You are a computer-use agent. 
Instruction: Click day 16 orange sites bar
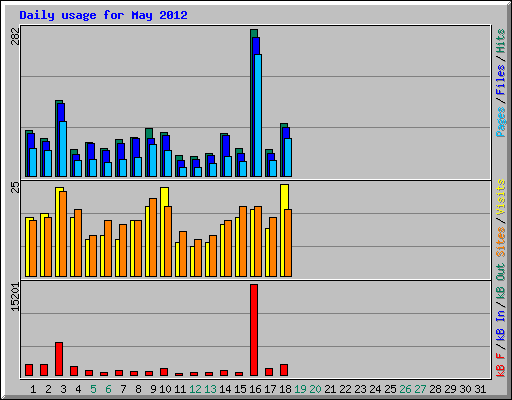tap(258, 241)
